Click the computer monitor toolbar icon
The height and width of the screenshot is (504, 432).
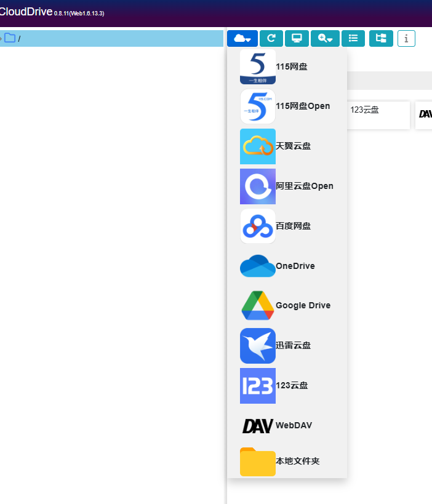tap(297, 39)
